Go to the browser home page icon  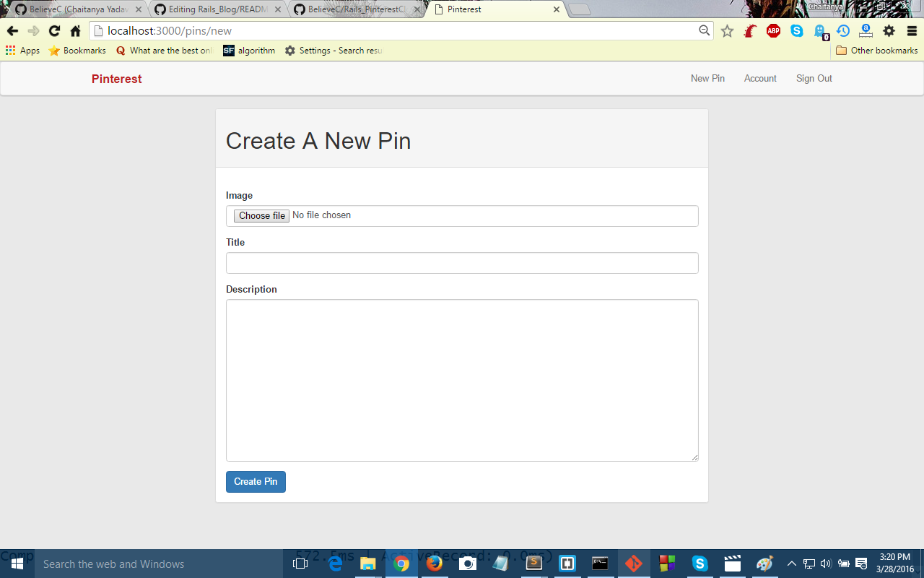click(x=75, y=31)
